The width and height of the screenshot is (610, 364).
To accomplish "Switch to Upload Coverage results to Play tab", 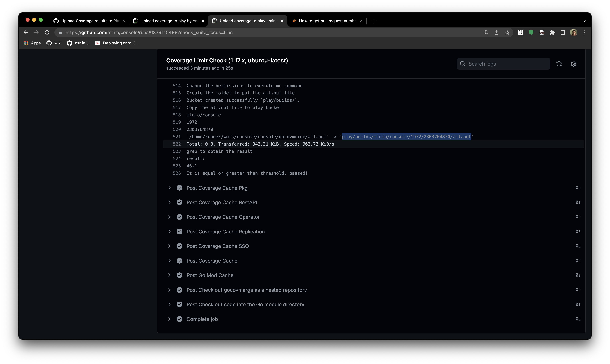I will (x=90, y=21).
